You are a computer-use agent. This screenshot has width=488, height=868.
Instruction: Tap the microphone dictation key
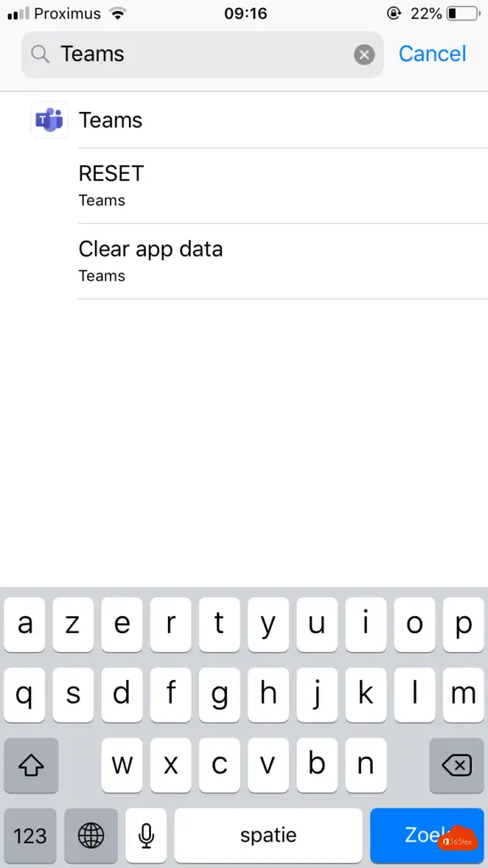click(146, 835)
